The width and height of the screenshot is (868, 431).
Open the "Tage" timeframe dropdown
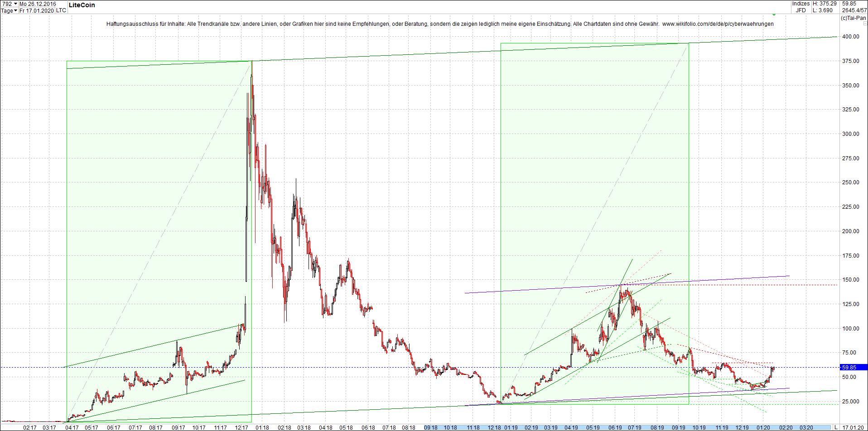click(x=7, y=10)
